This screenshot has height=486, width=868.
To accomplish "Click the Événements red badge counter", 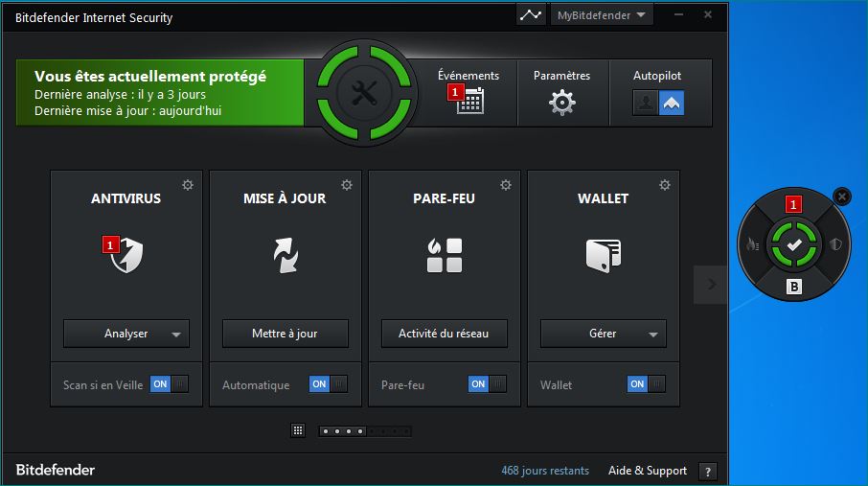I will (455, 92).
